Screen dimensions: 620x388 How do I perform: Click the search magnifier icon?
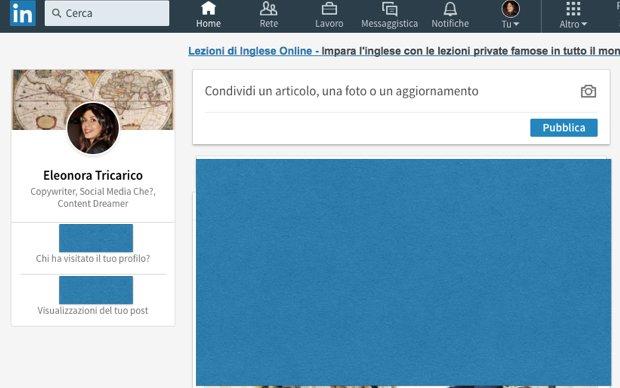coord(57,13)
